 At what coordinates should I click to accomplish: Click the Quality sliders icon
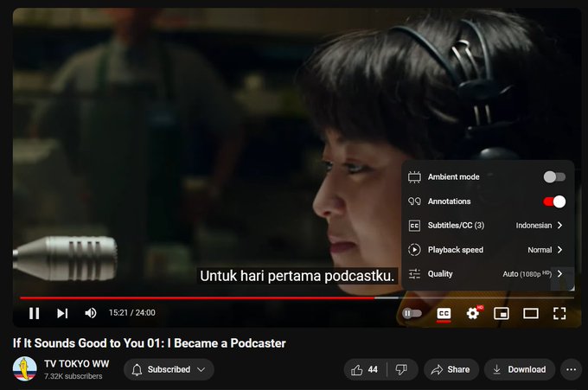414,274
